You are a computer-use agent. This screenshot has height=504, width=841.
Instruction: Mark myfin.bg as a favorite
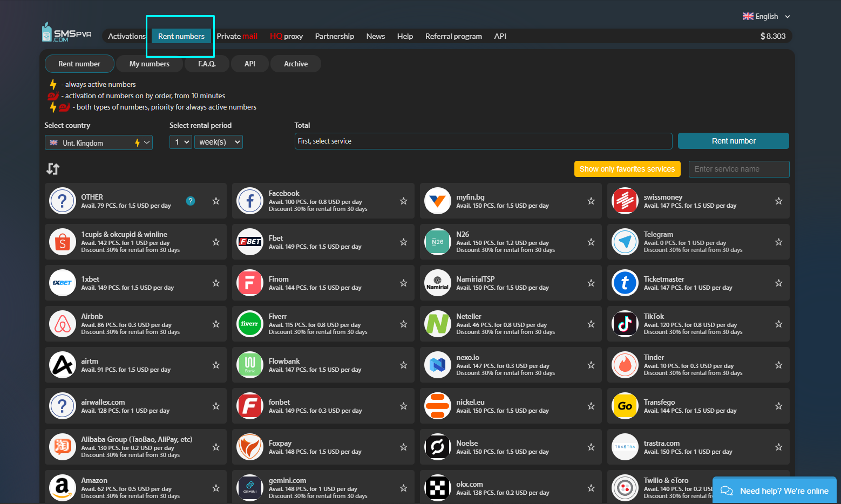(591, 201)
